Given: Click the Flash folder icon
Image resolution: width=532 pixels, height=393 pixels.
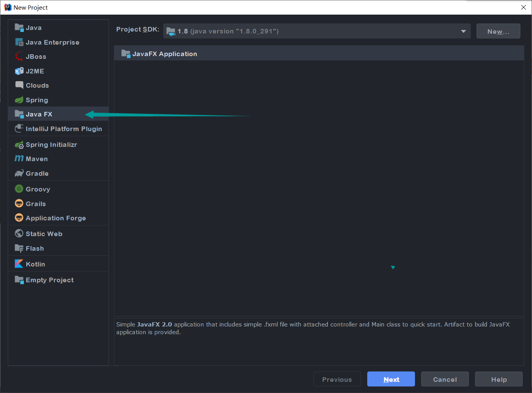Looking at the screenshot, I should [x=19, y=248].
